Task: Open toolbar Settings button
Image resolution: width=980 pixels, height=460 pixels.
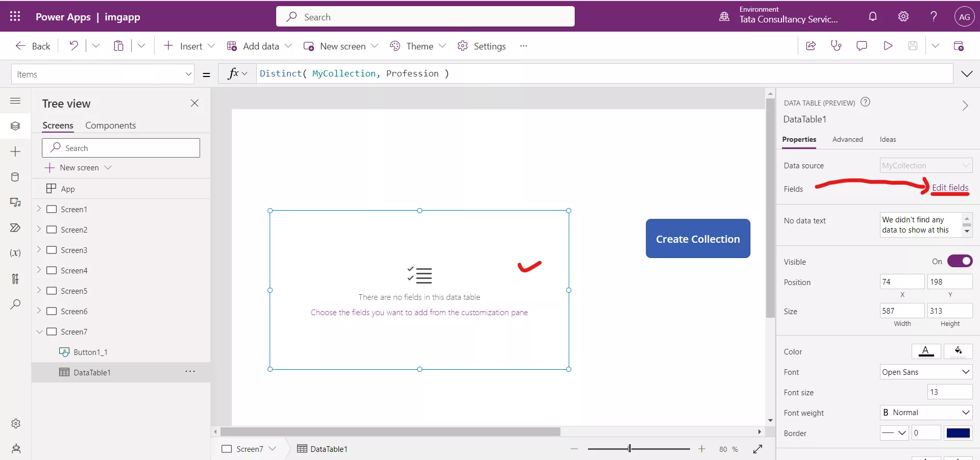Action: coord(481,46)
